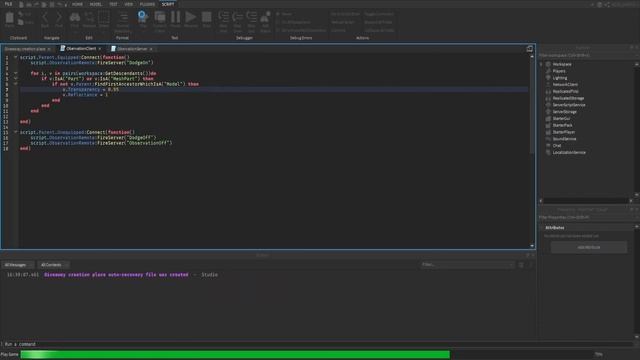Click the Resume test icon
The height and width of the screenshot is (360, 640).
(191, 17)
